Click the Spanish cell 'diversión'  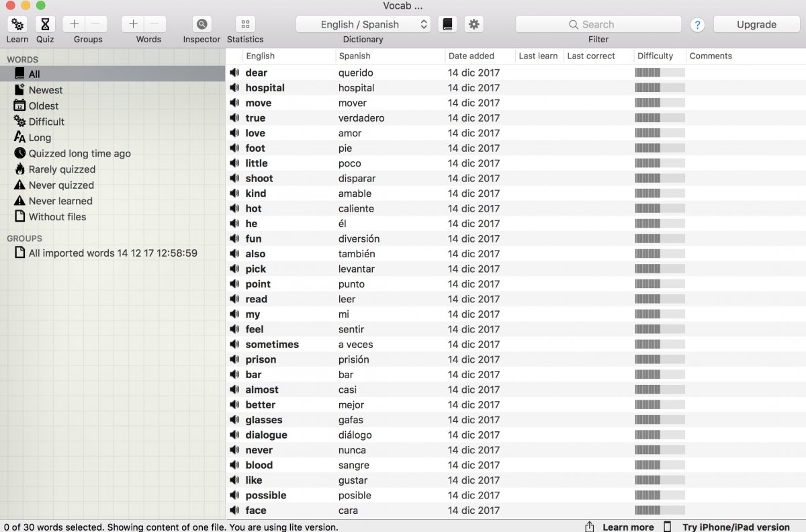[x=359, y=238]
